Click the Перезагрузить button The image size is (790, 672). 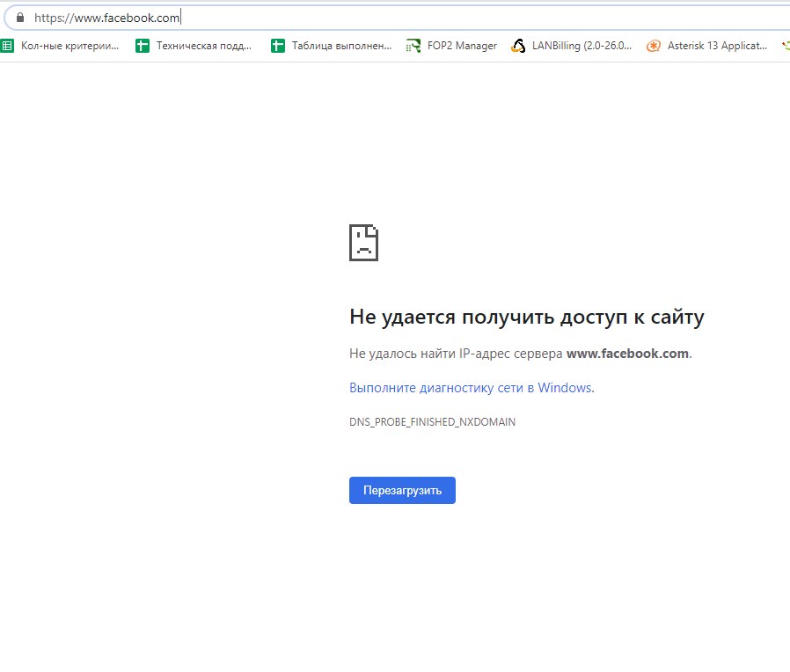click(x=402, y=490)
